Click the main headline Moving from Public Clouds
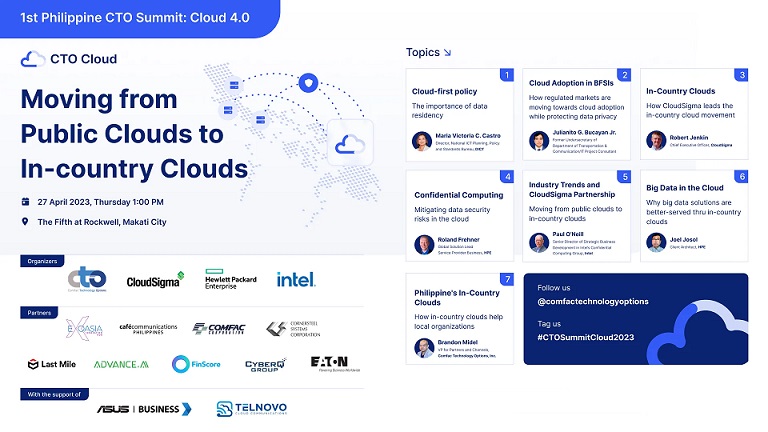768x432 pixels. (134, 134)
